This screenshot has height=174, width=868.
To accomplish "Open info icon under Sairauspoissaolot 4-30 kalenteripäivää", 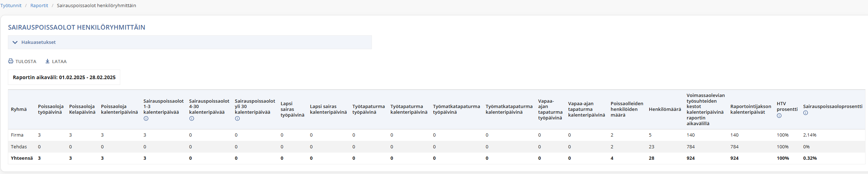I will click(192, 118).
